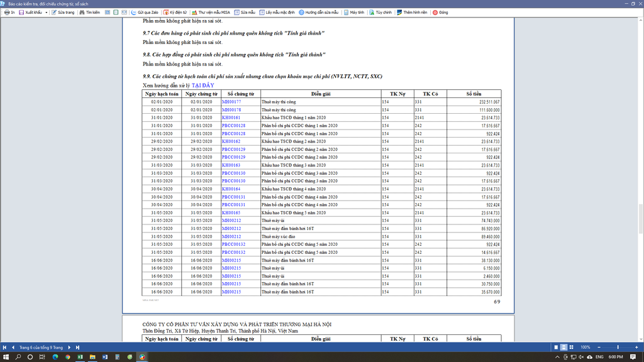This screenshot has width=644, height=362.
Task: Click description Khấu hao TSCĐ tháng 1 năm 2020
Action: pyautogui.click(x=294, y=118)
